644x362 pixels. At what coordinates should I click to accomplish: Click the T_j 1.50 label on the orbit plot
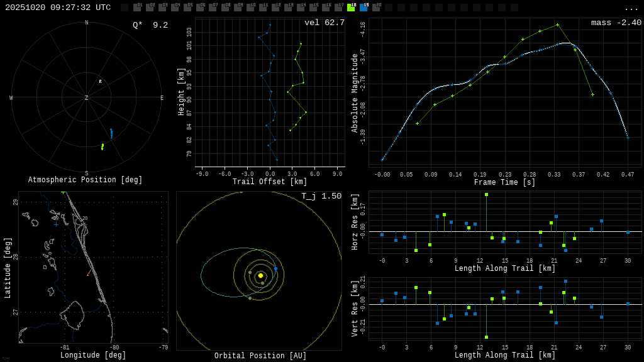pyautogui.click(x=321, y=196)
